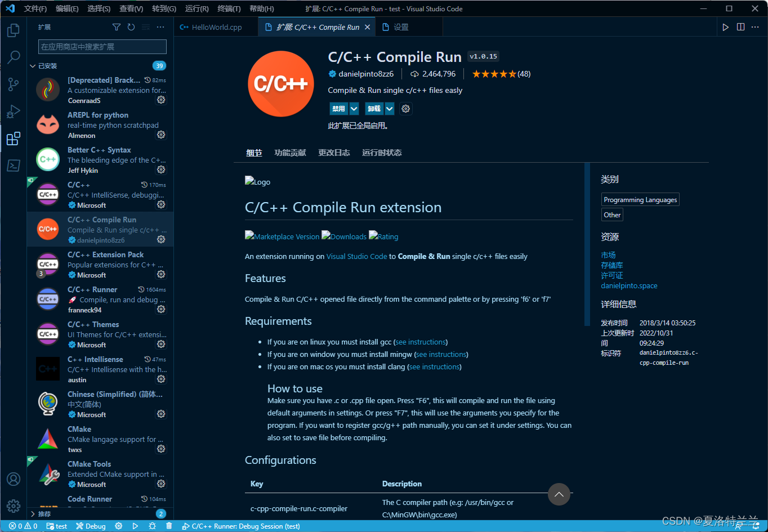Click the status bar debug bug icon
This screenshot has height=532, width=768.
point(152,526)
